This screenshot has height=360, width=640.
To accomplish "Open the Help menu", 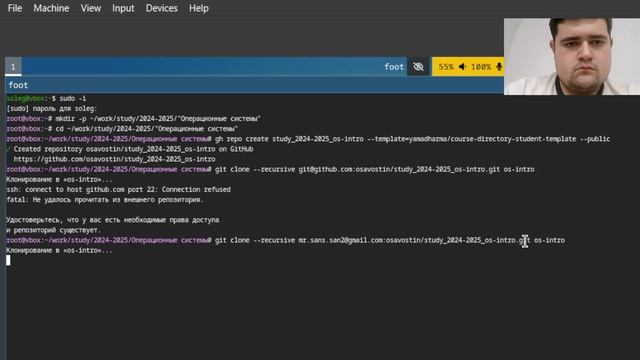I will click(199, 8).
